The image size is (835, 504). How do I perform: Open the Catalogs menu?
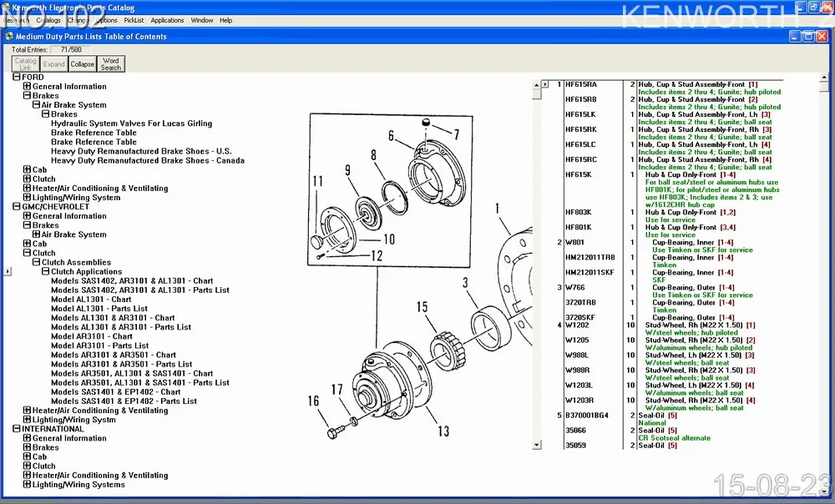(x=48, y=20)
